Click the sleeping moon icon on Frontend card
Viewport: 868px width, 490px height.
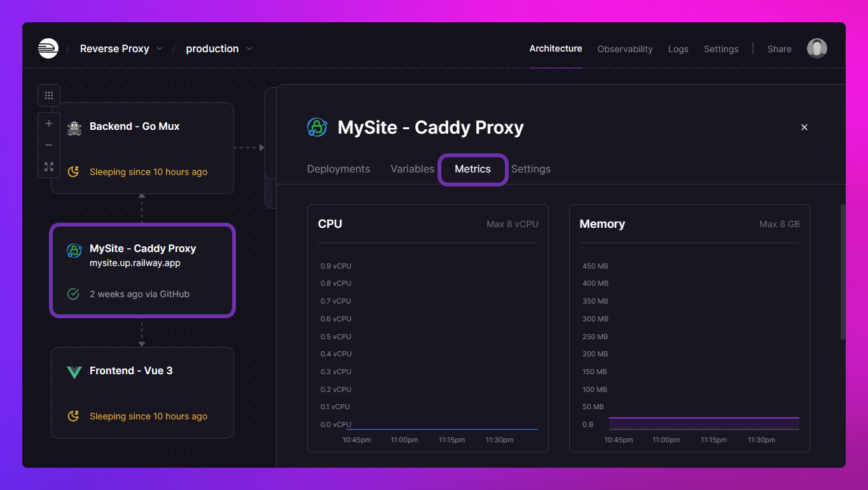click(73, 416)
